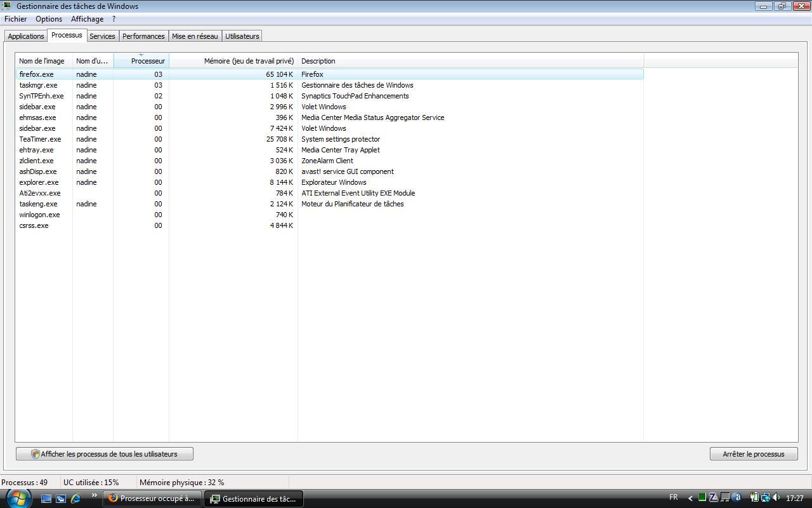Sort by Nom de l'image column
This screenshot has width=812, height=508.
pos(44,61)
